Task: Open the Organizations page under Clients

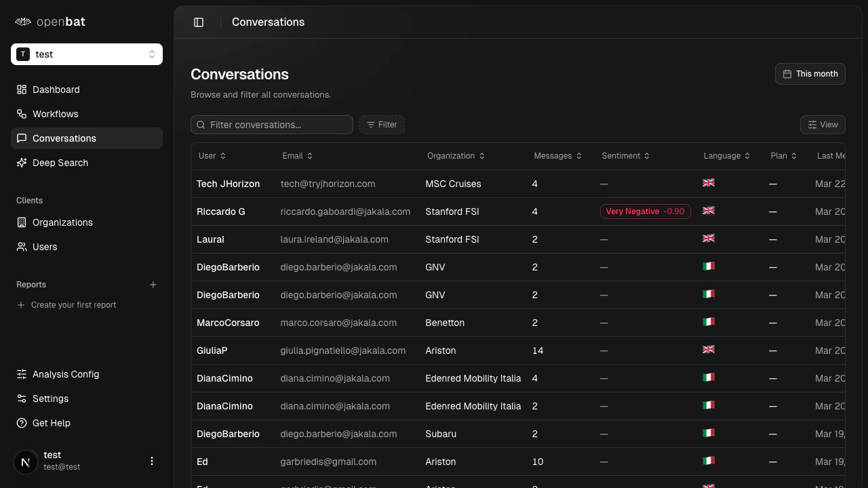Action: tap(62, 222)
